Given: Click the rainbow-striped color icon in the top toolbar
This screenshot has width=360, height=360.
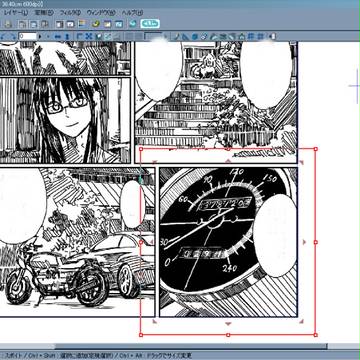Looking at the screenshot, I should [82, 24].
